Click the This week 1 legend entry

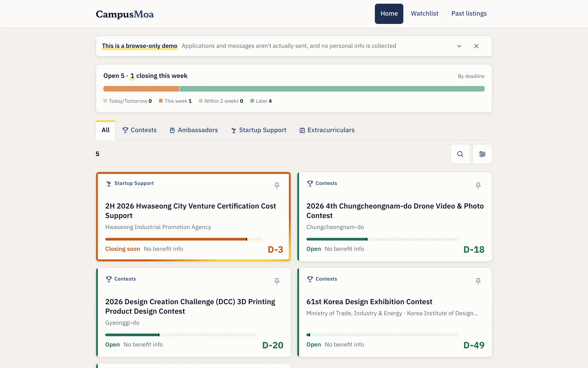tap(175, 101)
